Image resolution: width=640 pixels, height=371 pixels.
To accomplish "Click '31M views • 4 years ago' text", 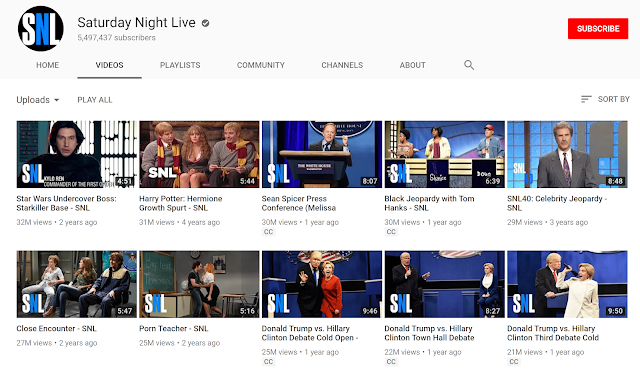I will pyautogui.click(x=180, y=222).
